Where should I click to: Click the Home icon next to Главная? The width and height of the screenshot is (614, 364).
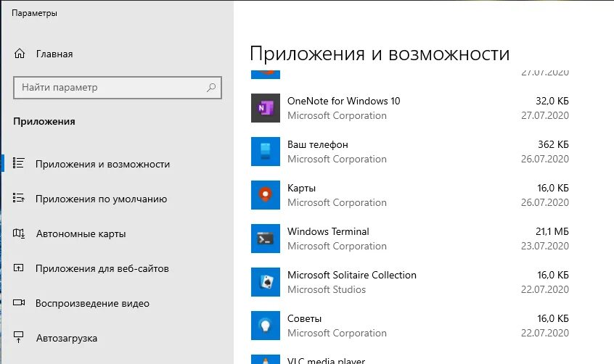(x=20, y=54)
